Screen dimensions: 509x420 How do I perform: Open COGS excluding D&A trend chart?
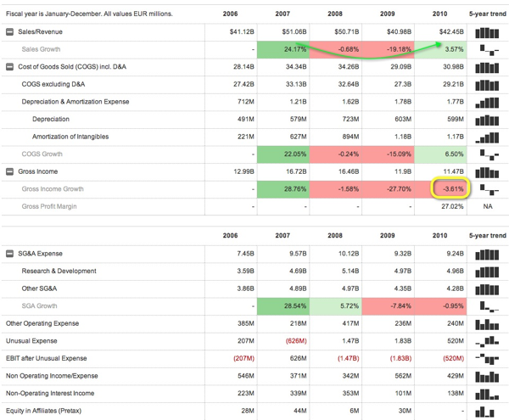point(487,85)
